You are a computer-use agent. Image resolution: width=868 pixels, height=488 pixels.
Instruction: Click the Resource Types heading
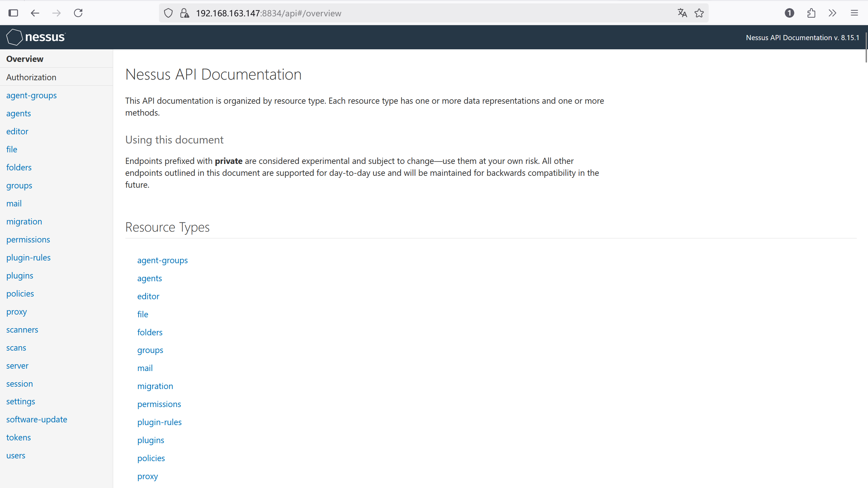[x=167, y=227]
